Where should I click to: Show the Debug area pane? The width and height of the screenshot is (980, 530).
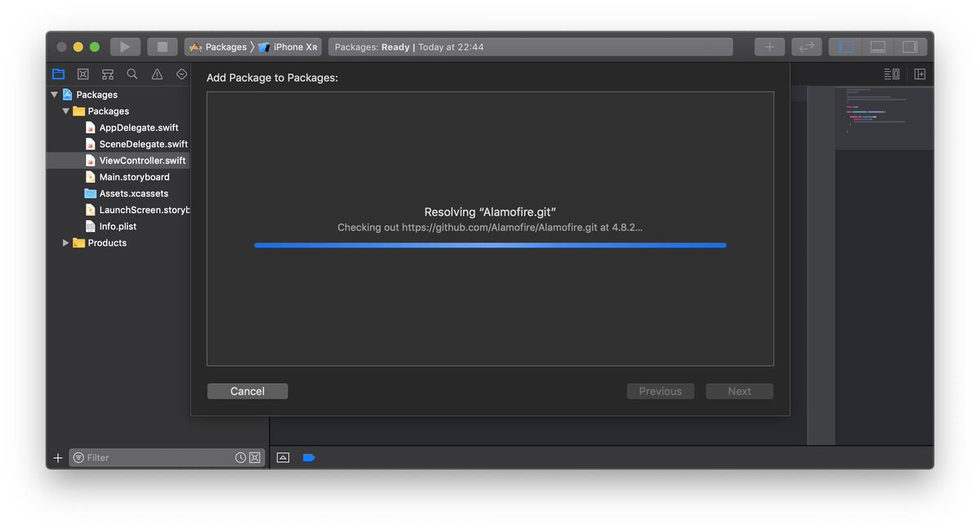click(x=878, y=47)
